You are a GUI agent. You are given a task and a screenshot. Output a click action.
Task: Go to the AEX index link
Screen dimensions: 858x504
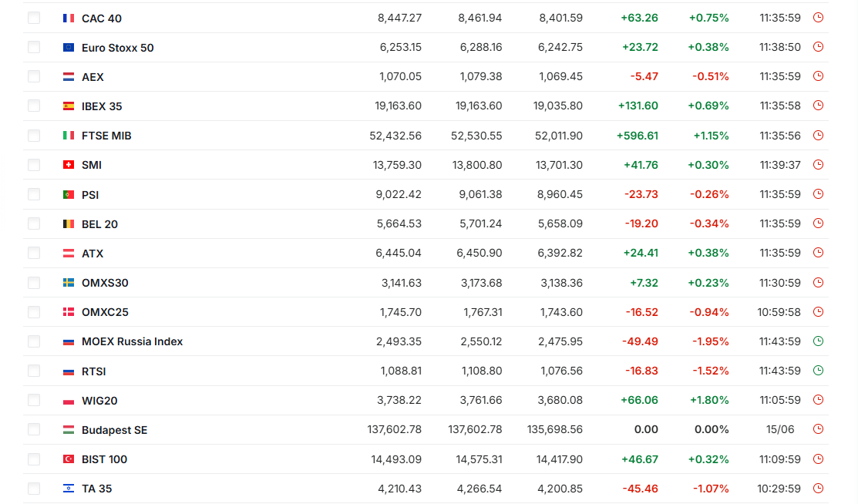[x=93, y=77]
